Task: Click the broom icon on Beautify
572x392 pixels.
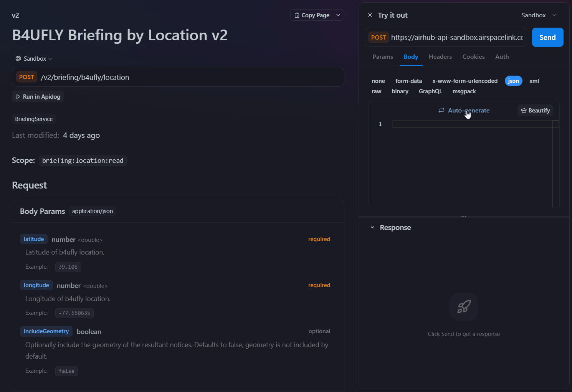Action: tap(524, 110)
